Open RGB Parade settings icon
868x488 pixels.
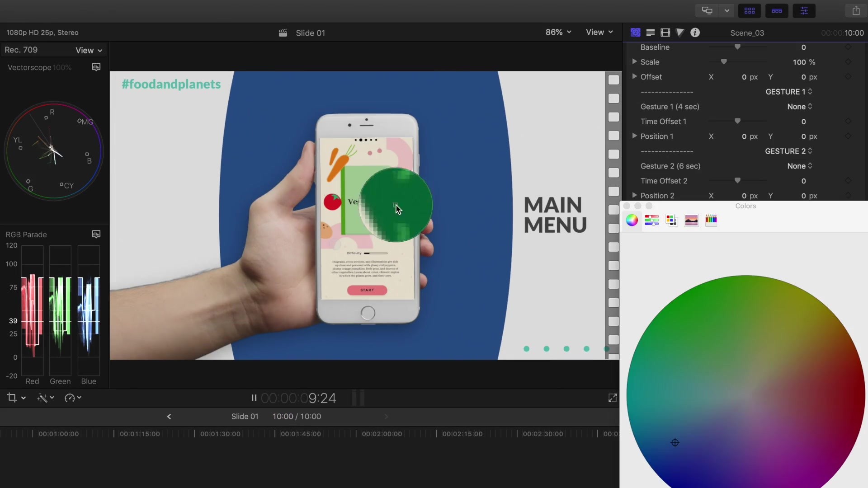[96, 234]
